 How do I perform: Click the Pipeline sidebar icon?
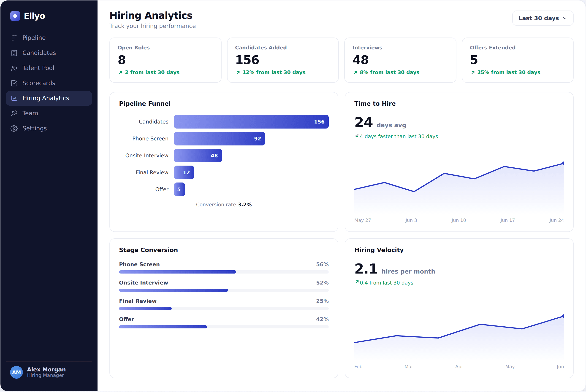[x=14, y=38]
